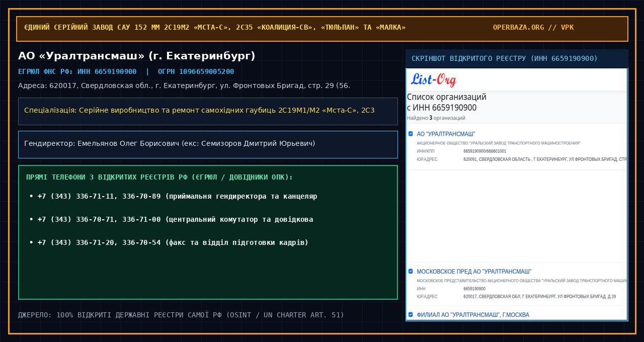Click ИНН/КПП value 6659190900/668601001

[485, 151]
